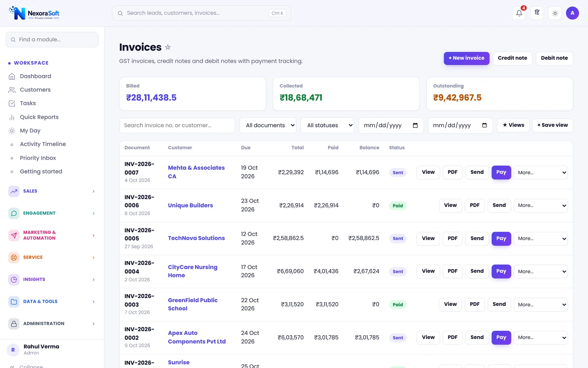Open More dropdown for Unique Builders row
The image size is (588, 368).
click(541, 205)
